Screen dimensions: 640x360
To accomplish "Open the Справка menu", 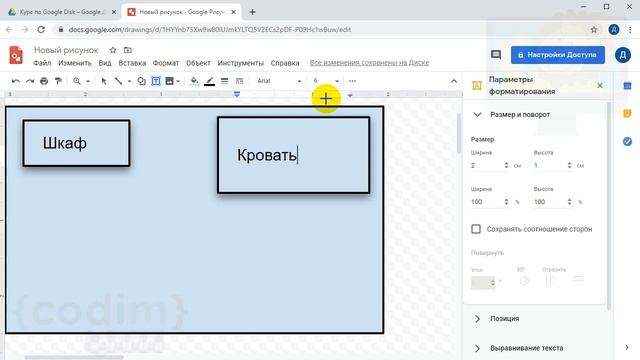I will tap(285, 63).
